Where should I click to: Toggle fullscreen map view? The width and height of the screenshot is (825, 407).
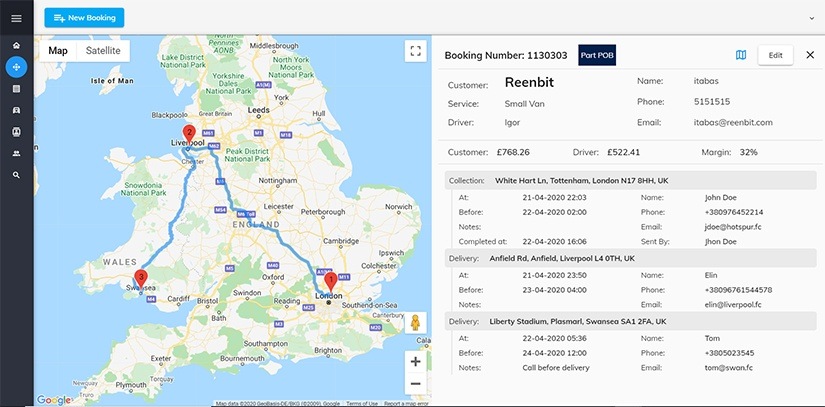415,51
